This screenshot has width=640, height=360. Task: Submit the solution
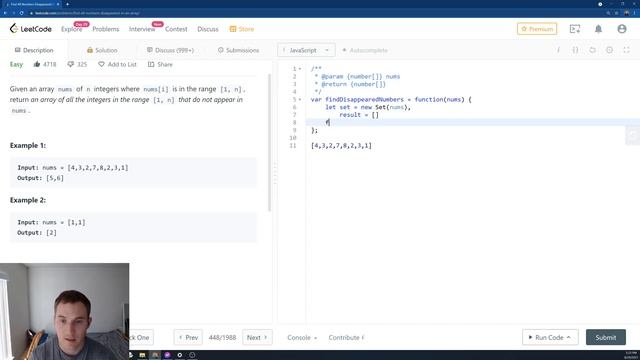[606, 337]
